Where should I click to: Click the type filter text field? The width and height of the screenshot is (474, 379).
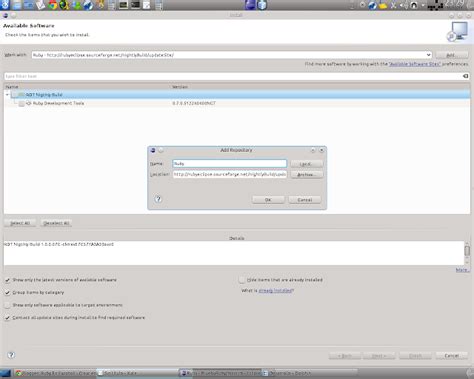(x=233, y=76)
